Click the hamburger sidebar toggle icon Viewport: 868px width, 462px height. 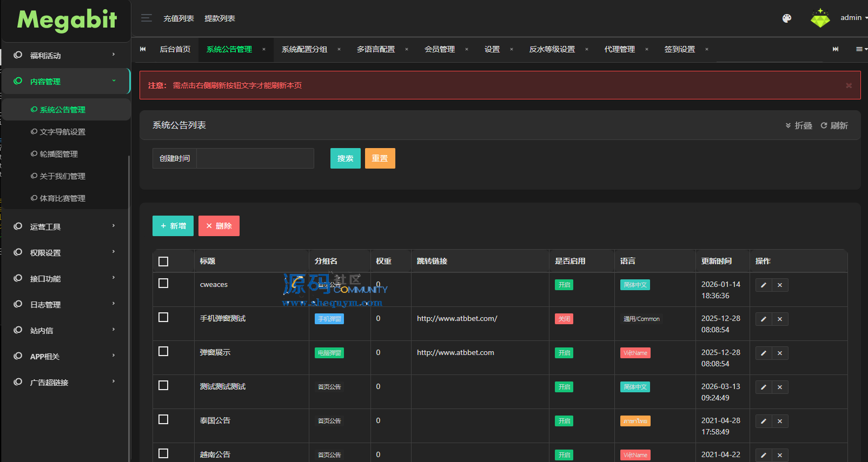point(146,18)
